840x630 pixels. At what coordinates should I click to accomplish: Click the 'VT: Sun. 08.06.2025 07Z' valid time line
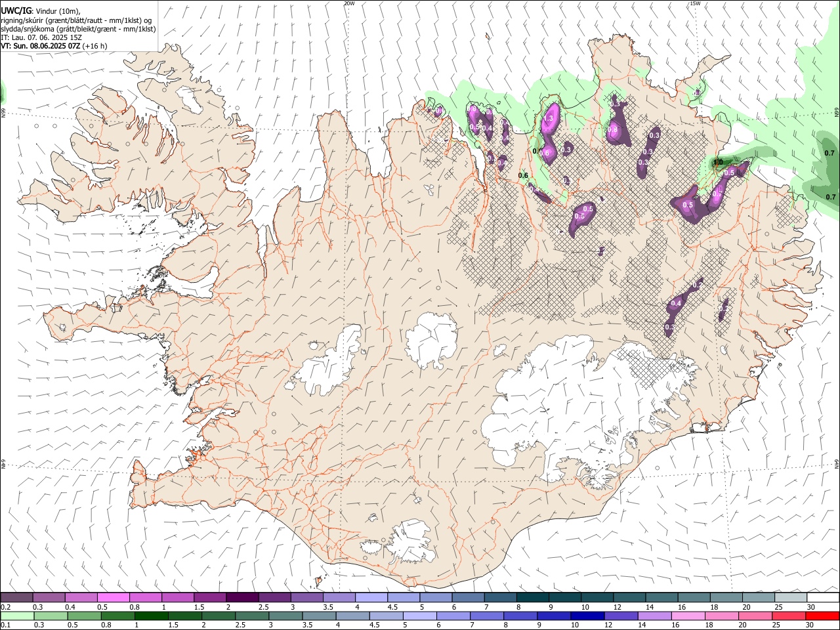click(x=41, y=47)
